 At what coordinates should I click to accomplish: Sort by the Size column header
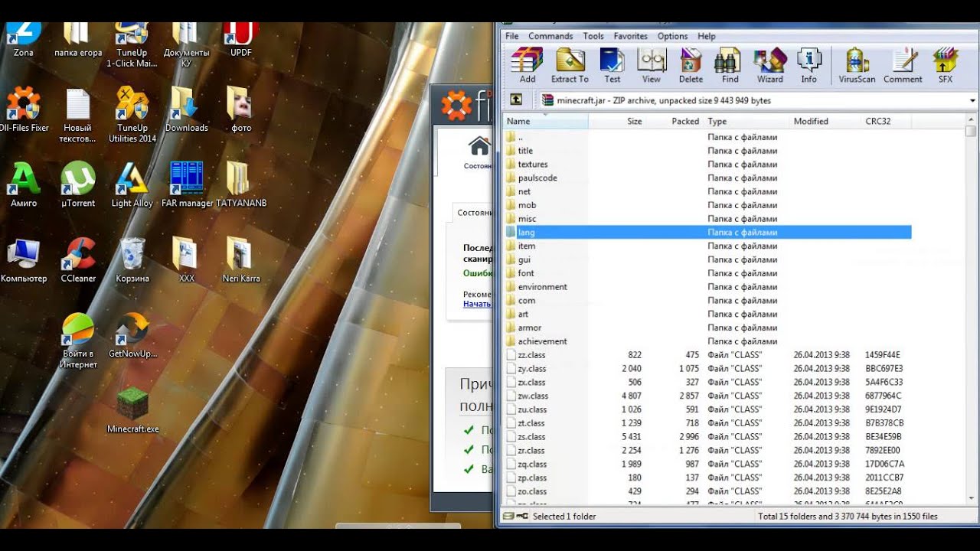click(x=617, y=121)
